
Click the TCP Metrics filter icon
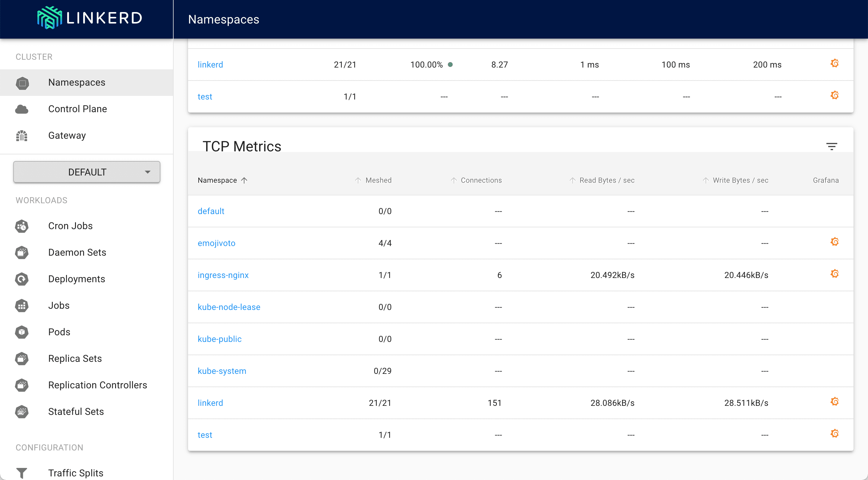(831, 146)
